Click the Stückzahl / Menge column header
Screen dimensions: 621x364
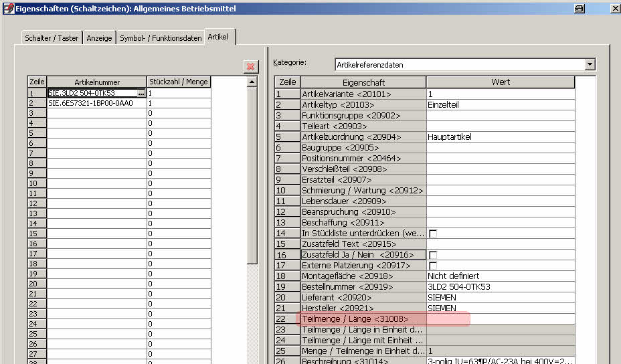pyautogui.click(x=178, y=82)
